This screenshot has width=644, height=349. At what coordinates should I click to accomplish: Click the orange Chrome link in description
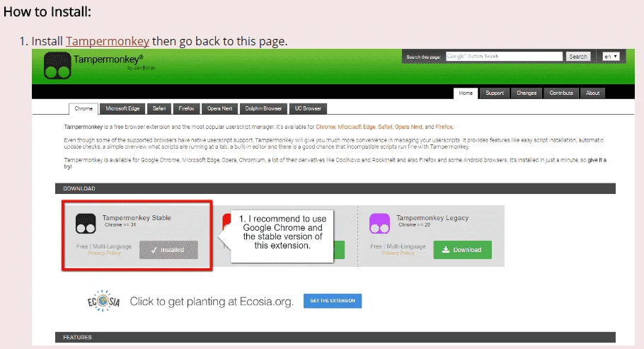click(326, 127)
